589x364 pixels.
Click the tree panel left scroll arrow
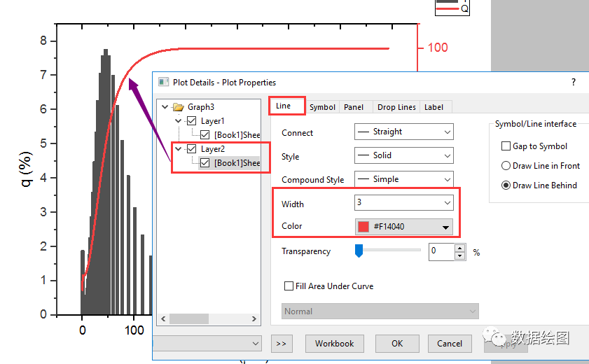coord(163,319)
